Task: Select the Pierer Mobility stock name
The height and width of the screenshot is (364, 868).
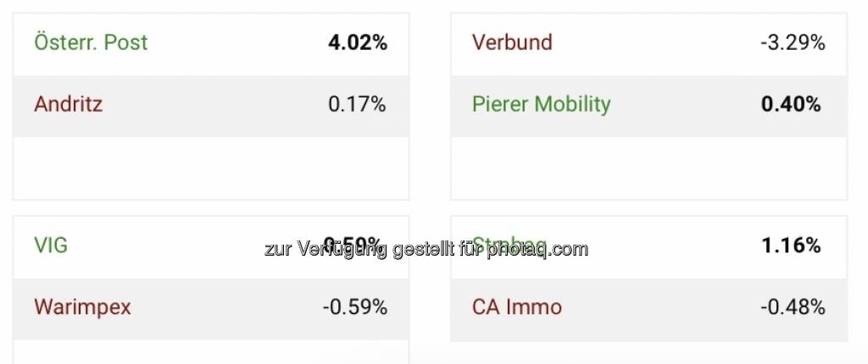Action: click(541, 104)
